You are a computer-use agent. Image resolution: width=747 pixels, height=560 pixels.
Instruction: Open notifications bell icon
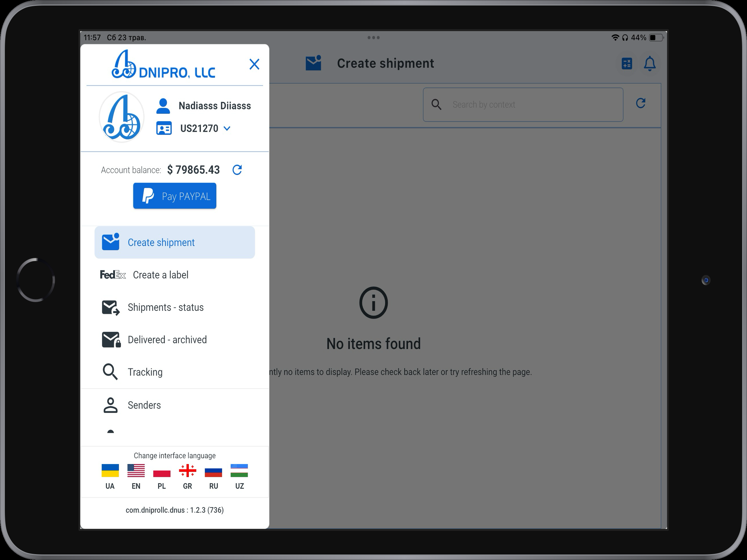point(650,63)
